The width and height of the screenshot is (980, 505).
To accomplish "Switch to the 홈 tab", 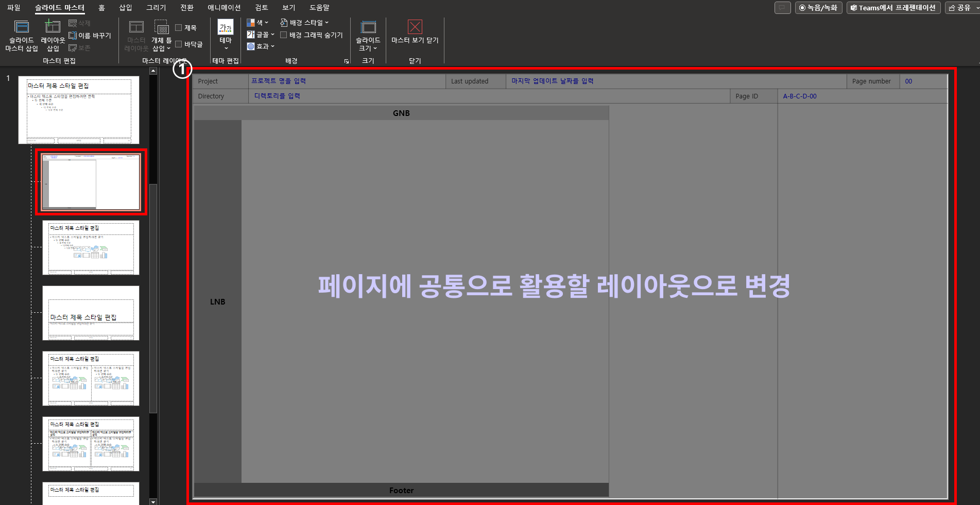I will [x=101, y=8].
